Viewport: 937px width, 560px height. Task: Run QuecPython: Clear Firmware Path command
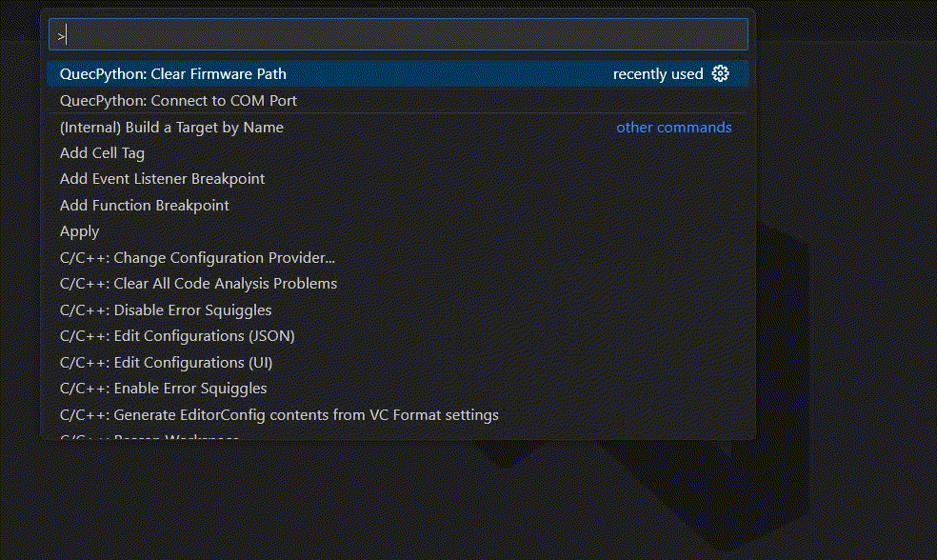click(398, 73)
